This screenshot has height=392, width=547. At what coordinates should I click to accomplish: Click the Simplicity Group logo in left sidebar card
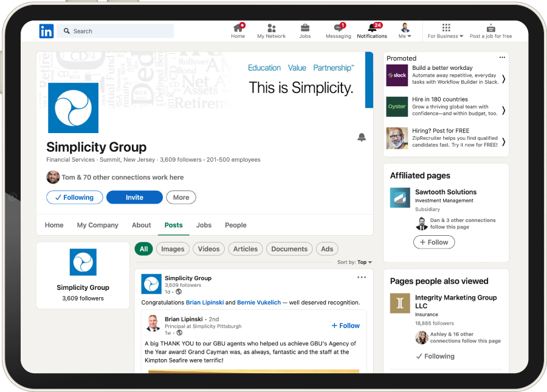point(83,263)
